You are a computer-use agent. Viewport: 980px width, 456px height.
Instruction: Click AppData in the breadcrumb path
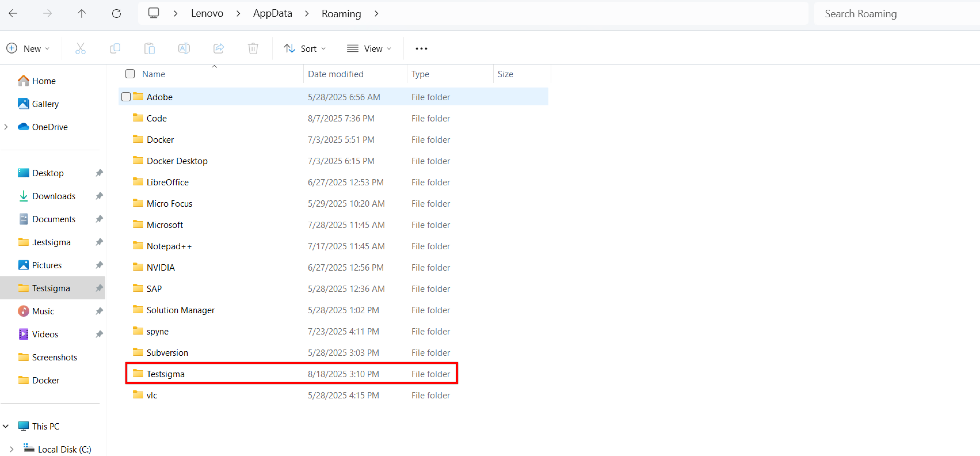tap(272, 14)
